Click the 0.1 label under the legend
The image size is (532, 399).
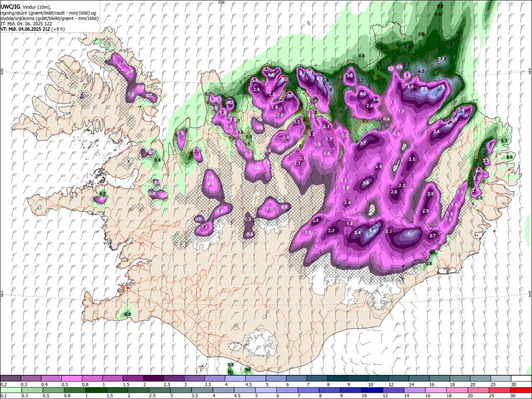point(4,396)
